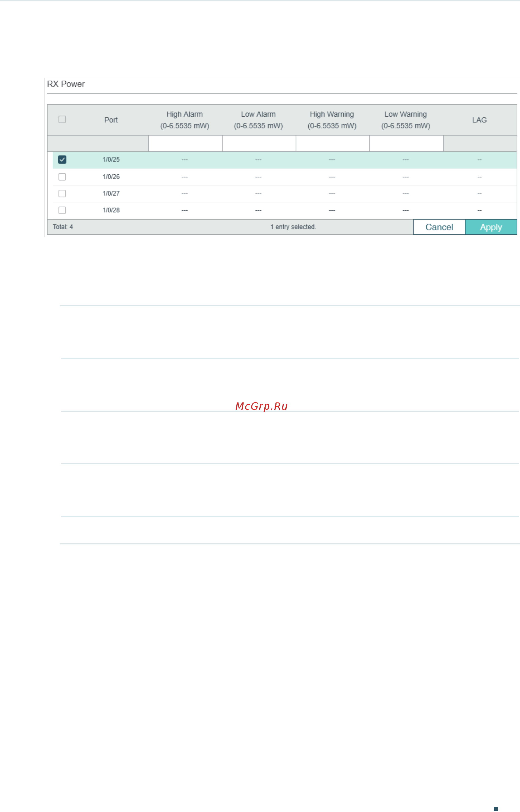Select port 1/0/26 row text
Viewport: 520px width, 812px height.
click(x=111, y=177)
